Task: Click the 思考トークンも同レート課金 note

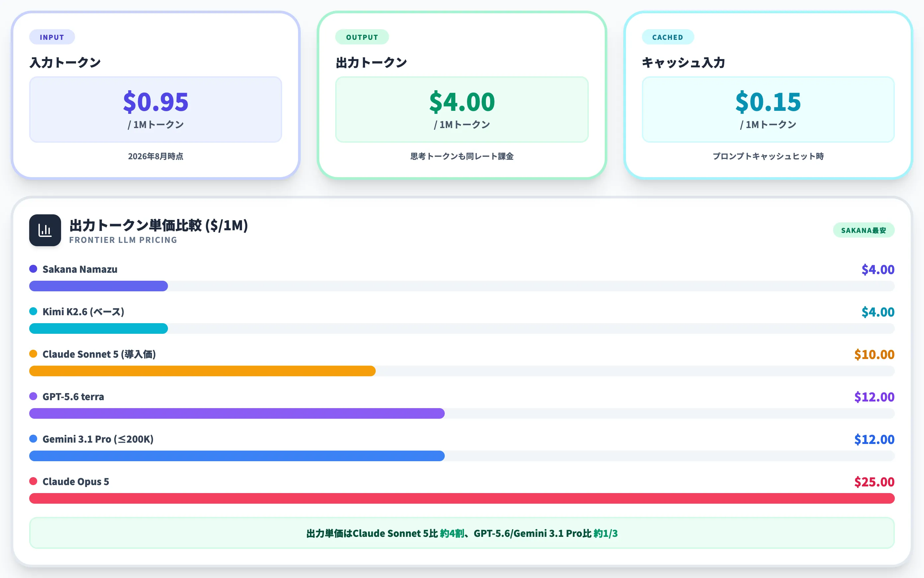Action: click(462, 156)
